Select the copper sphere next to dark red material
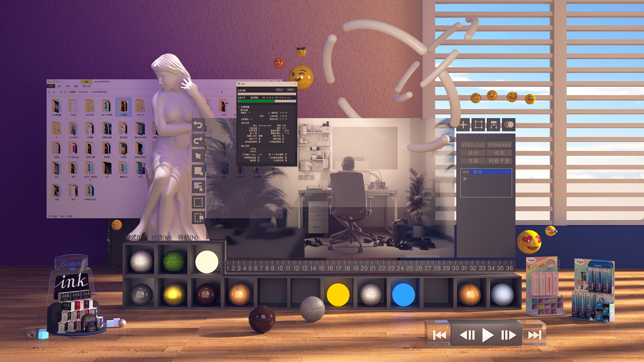Viewport: 644px width, 362px height. click(240, 294)
